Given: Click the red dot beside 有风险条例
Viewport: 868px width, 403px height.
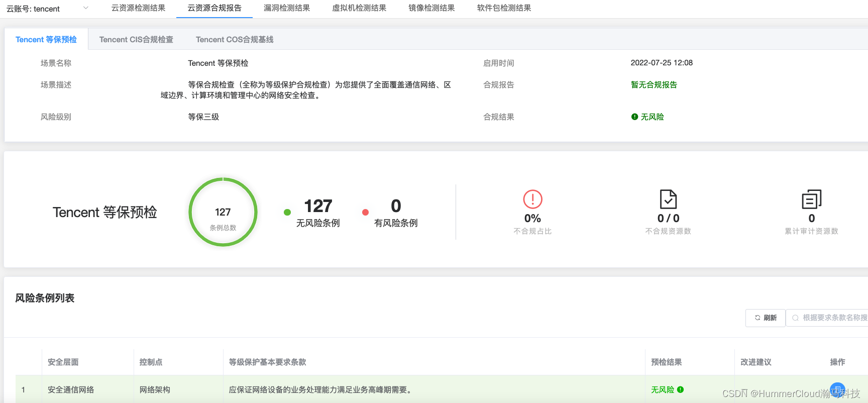Looking at the screenshot, I should pyautogui.click(x=365, y=212).
